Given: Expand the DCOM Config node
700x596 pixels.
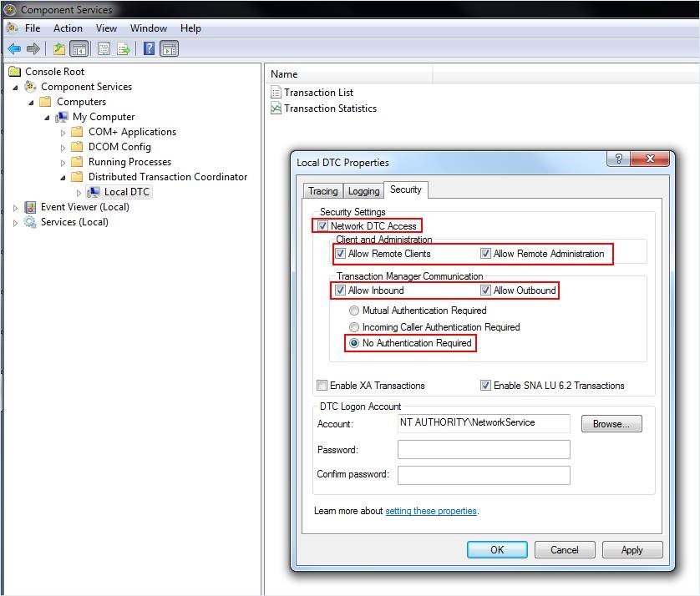Looking at the screenshot, I should (x=63, y=148).
